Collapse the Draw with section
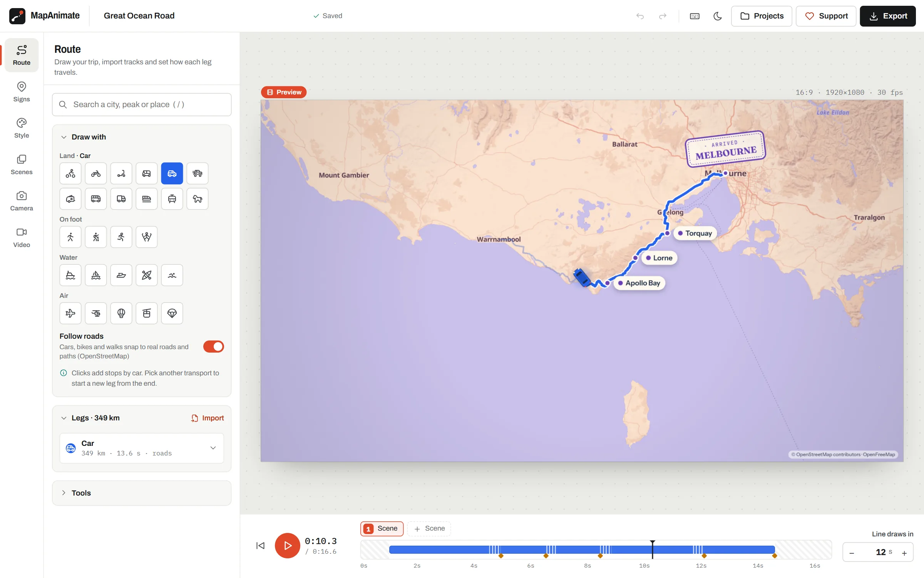The height and width of the screenshot is (578, 924). coord(64,137)
